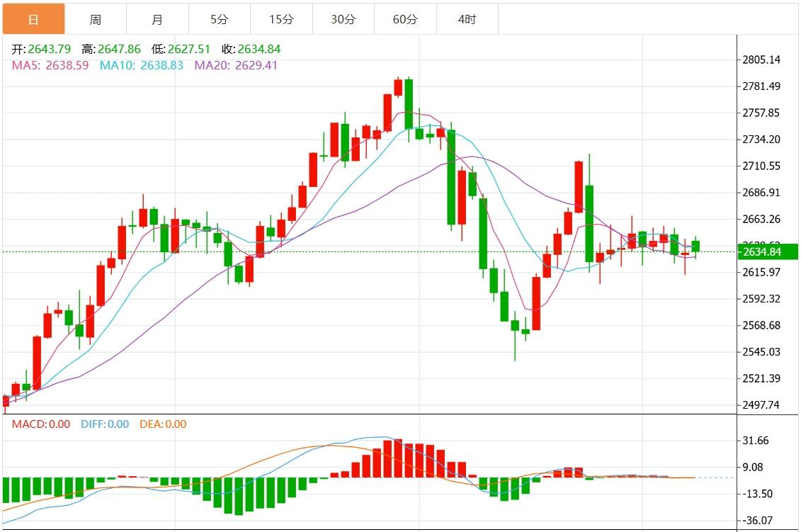
Task: Select the 5分 five-minute timeframe
Action: pos(218,18)
